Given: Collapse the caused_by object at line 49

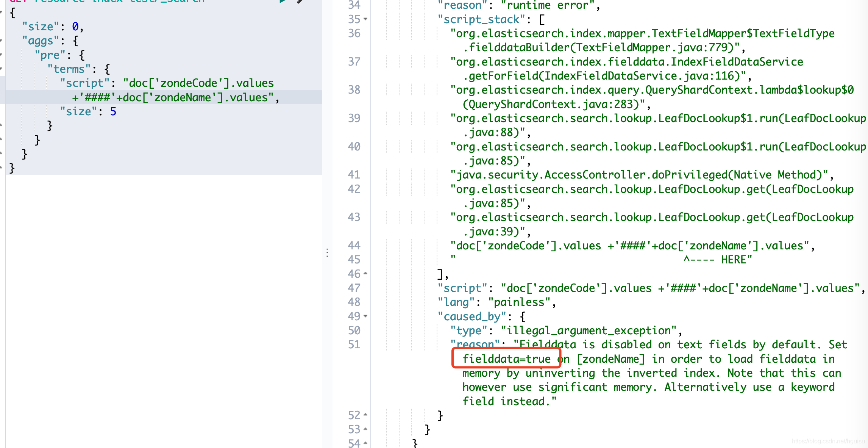Looking at the screenshot, I should pos(366,316).
